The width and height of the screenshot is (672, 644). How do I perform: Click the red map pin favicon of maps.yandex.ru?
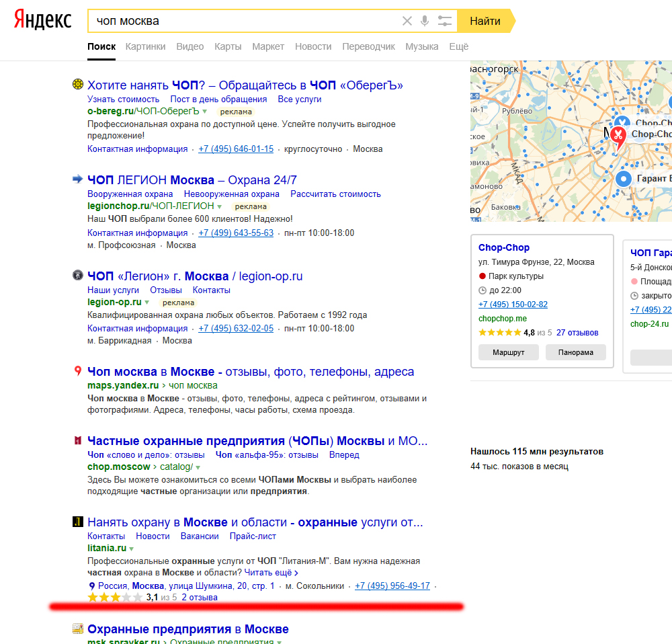point(77,371)
